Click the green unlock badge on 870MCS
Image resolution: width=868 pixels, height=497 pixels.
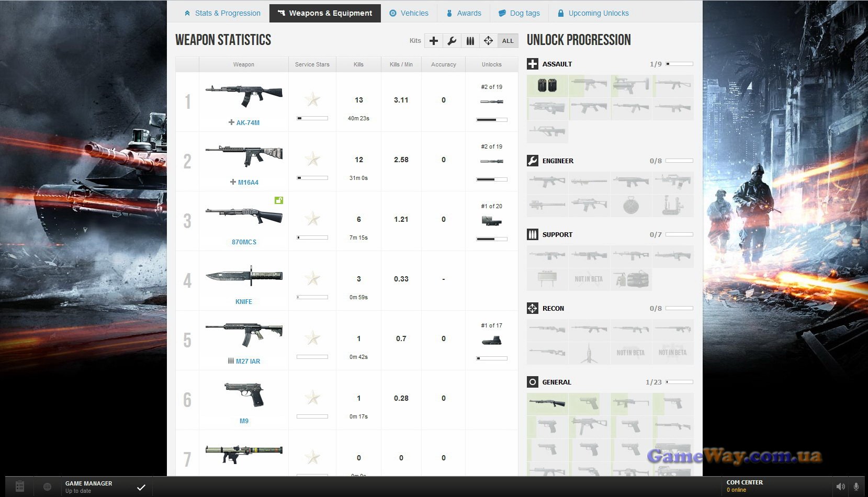click(279, 200)
